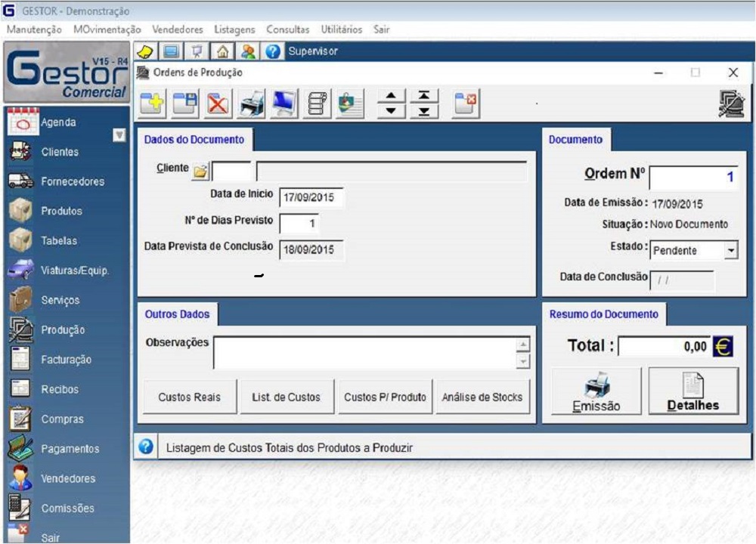This screenshot has width=756, height=544.
Task: Click the Custos Reais button
Action: coord(190,397)
